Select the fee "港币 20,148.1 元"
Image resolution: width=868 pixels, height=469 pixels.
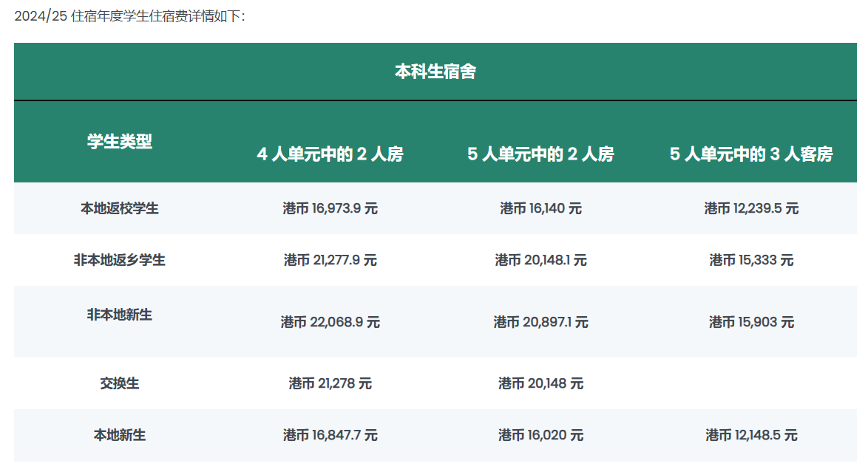tap(541, 260)
